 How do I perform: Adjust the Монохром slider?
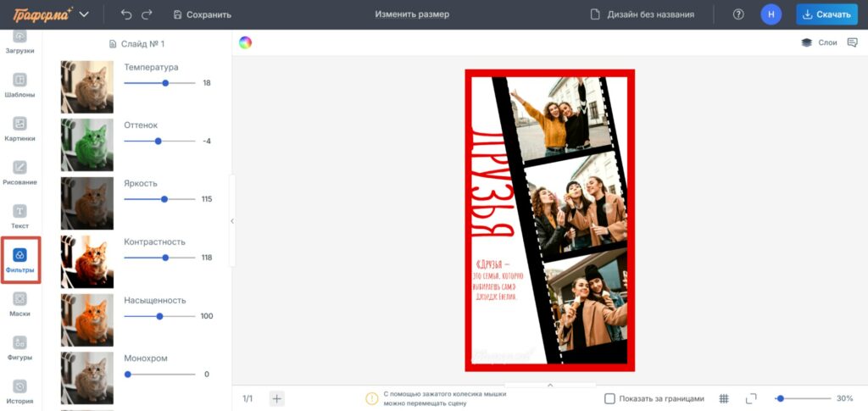tap(159, 374)
